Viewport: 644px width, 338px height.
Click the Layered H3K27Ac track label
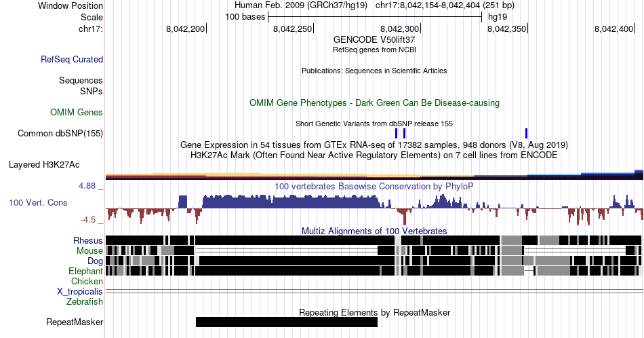pyautogui.click(x=44, y=164)
